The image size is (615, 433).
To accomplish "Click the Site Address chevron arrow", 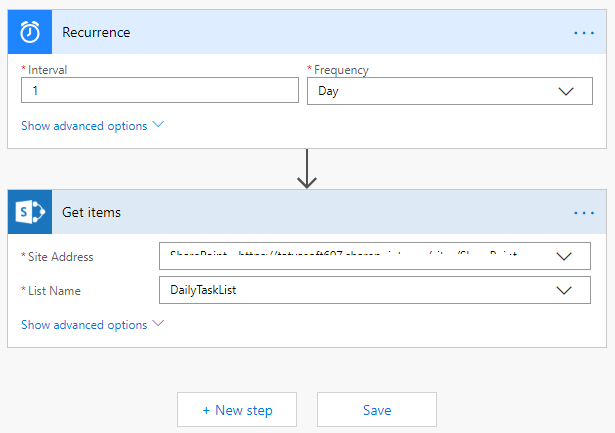I will 564,257.
